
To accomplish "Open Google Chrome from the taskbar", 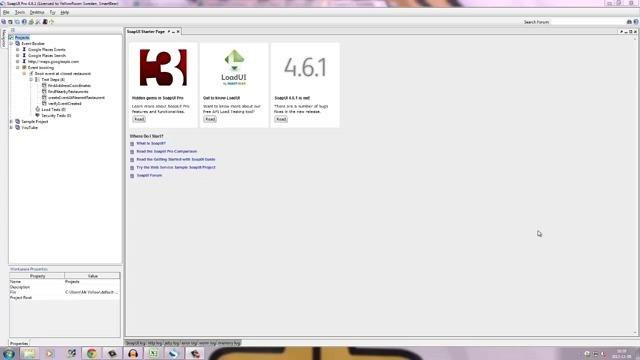I will click(92, 353).
